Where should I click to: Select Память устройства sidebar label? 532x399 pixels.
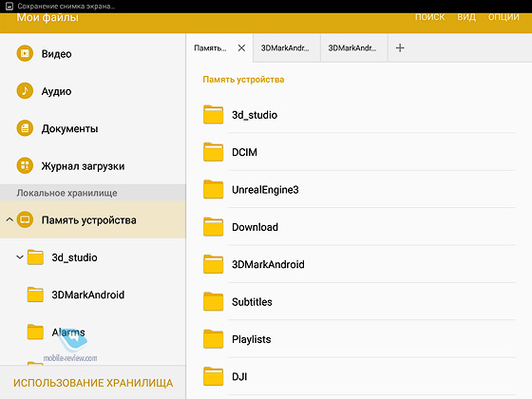pos(89,219)
